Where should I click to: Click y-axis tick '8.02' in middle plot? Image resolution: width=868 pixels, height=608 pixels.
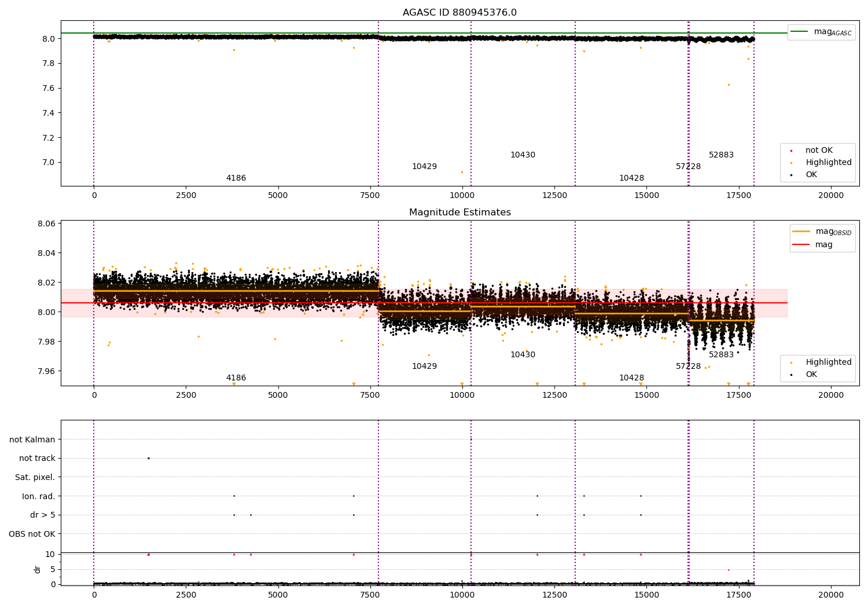(46, 283)
